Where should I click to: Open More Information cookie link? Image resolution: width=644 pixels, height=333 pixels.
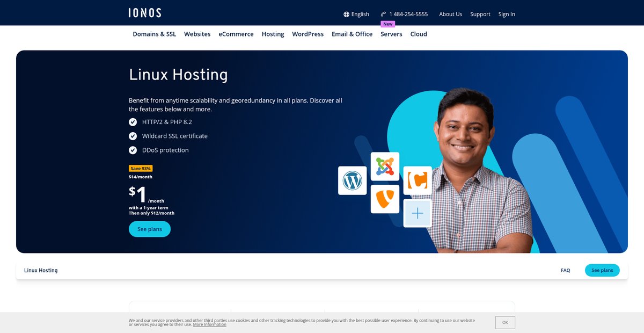[210, 324]
